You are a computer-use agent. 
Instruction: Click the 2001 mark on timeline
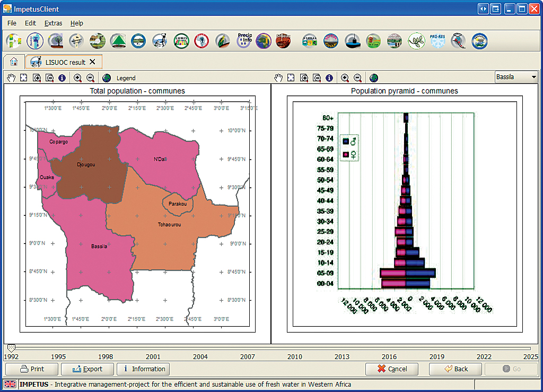(153, 356)
